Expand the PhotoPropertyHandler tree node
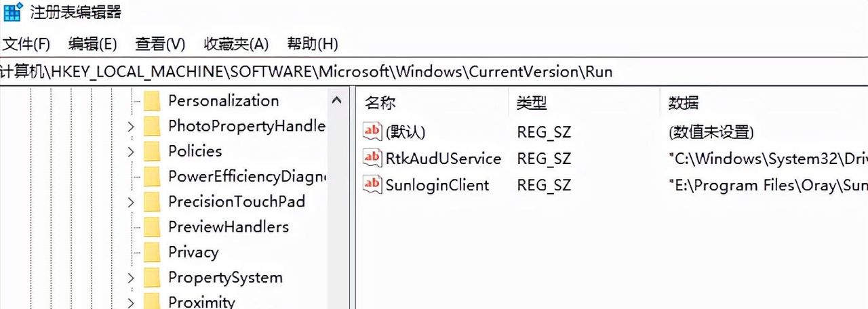This screenshot has width=868, height=309. pyautogui.click(x=131, y=126)
